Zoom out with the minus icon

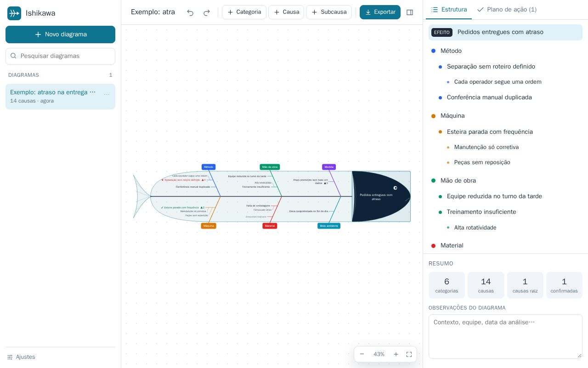(362, 354)
